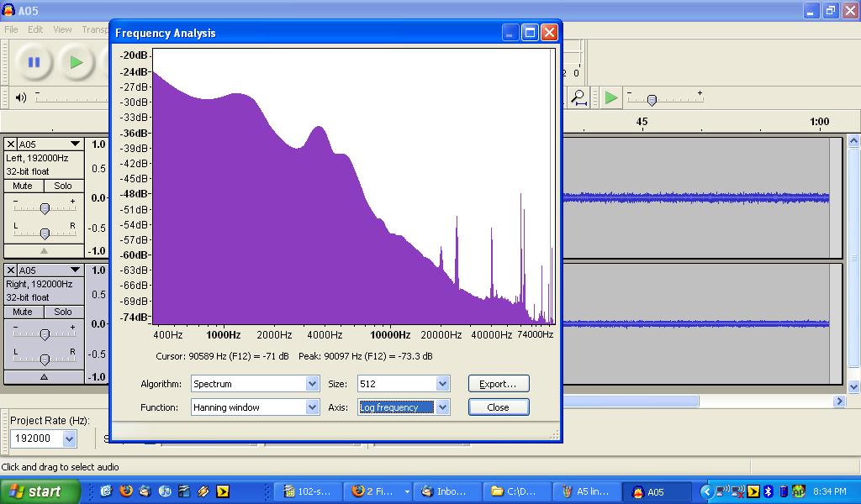This screenshot has height=504, width=861.
Task: Click the output volume speaker icon
Action: point(21,97)
